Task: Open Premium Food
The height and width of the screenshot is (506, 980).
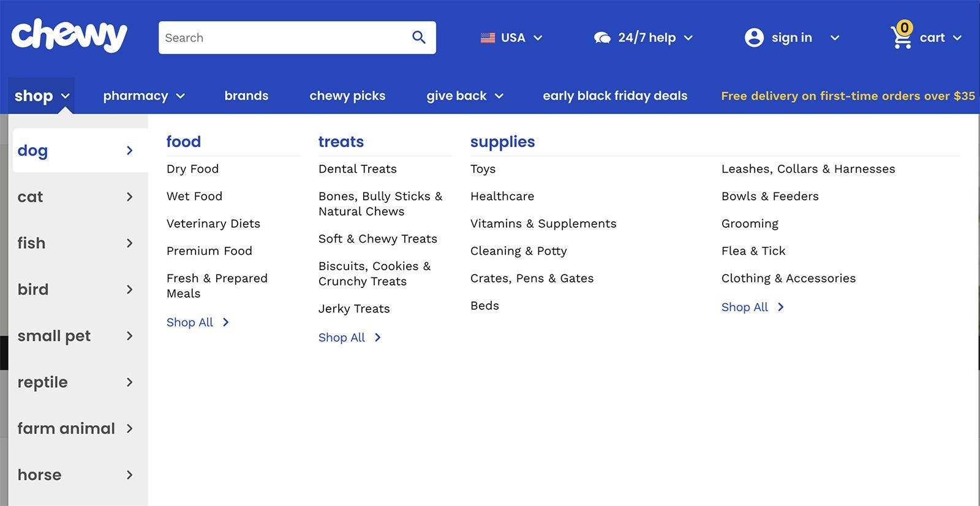Action: 209,251
